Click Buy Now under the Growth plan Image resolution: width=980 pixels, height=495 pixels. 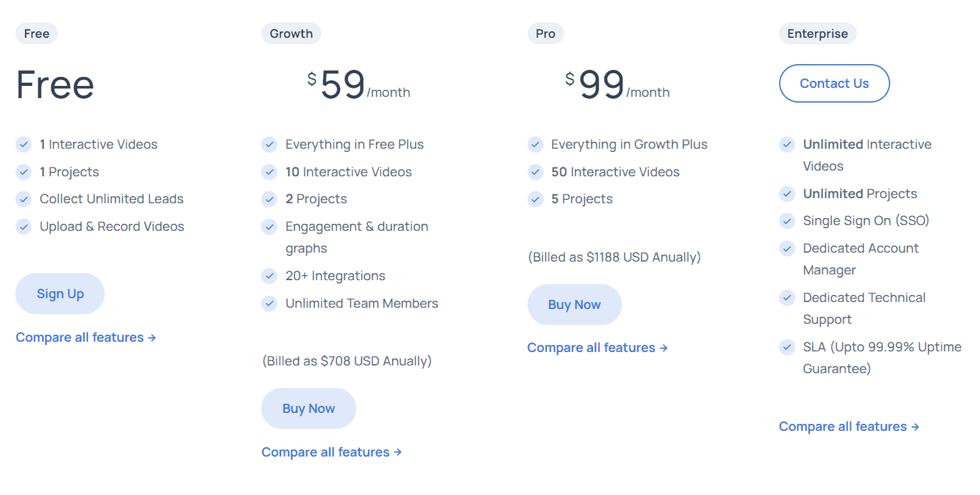(308, 408)
